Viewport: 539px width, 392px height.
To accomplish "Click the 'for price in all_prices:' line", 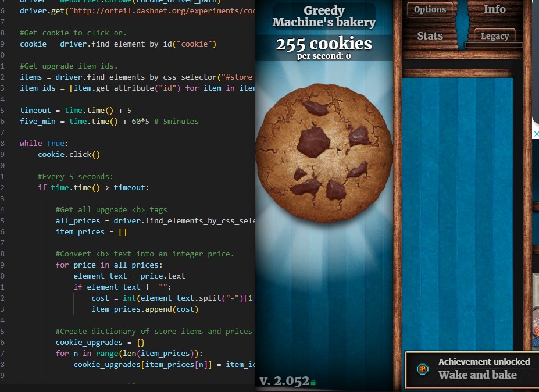I will click(x=109, y=265).
